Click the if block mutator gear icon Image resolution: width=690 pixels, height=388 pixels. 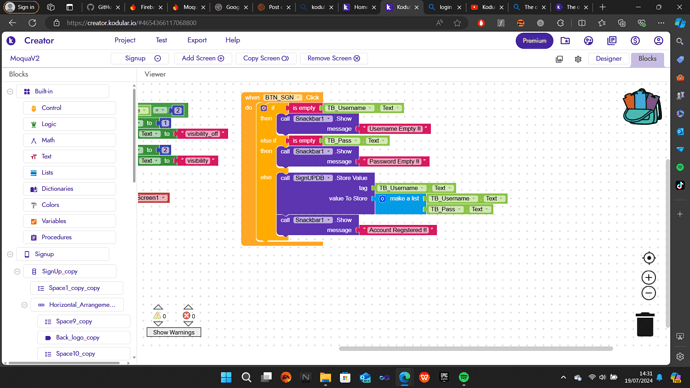(x=264, y=108)
